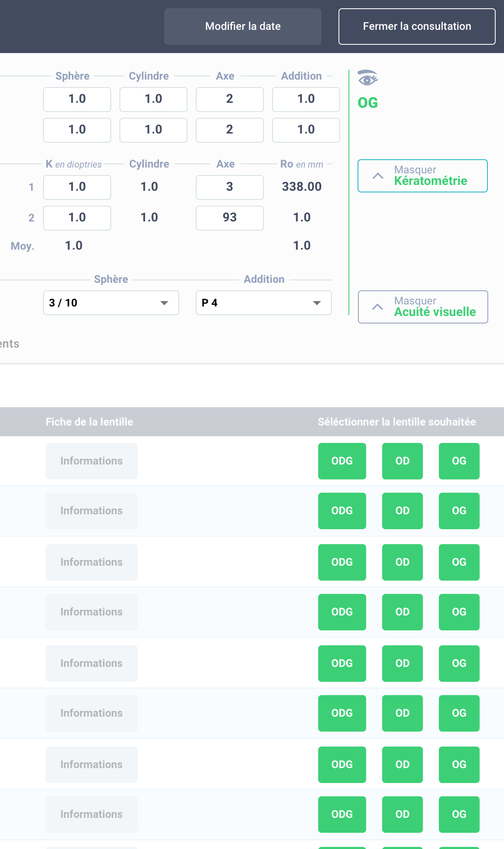The image size is (504, 849).
Task: Collapse the Acuité visuelle section chevron
Action: [x=377, y=307]
